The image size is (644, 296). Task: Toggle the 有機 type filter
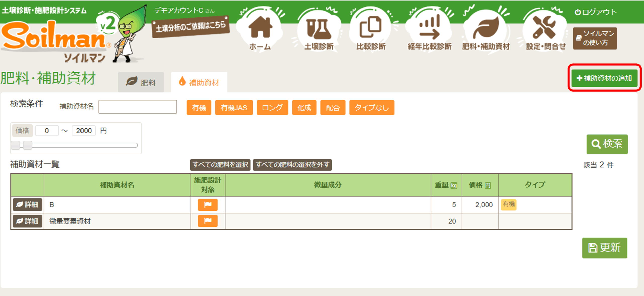pos(199,108)
